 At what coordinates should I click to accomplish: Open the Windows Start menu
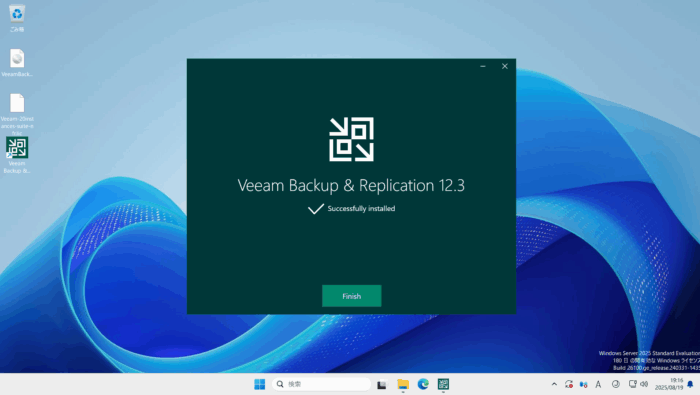tap(259, 384)
